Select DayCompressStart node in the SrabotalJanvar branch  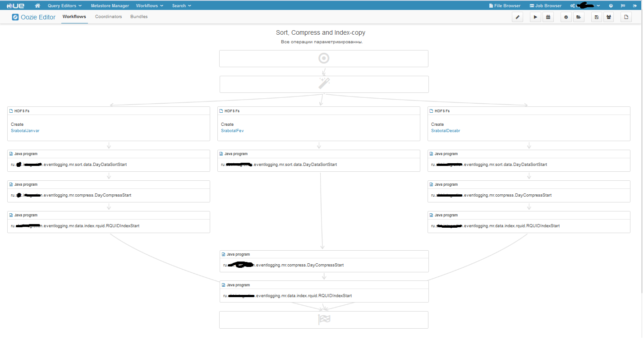click(109, 191)
